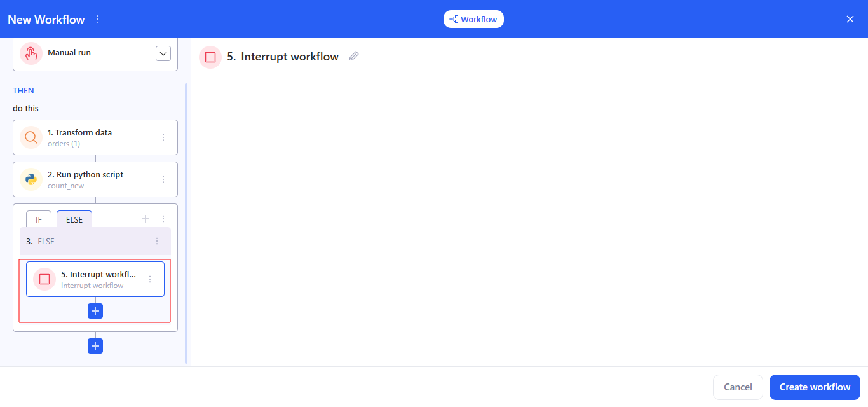
Task: Click the red stop icon in the step header
Action: 210,57
